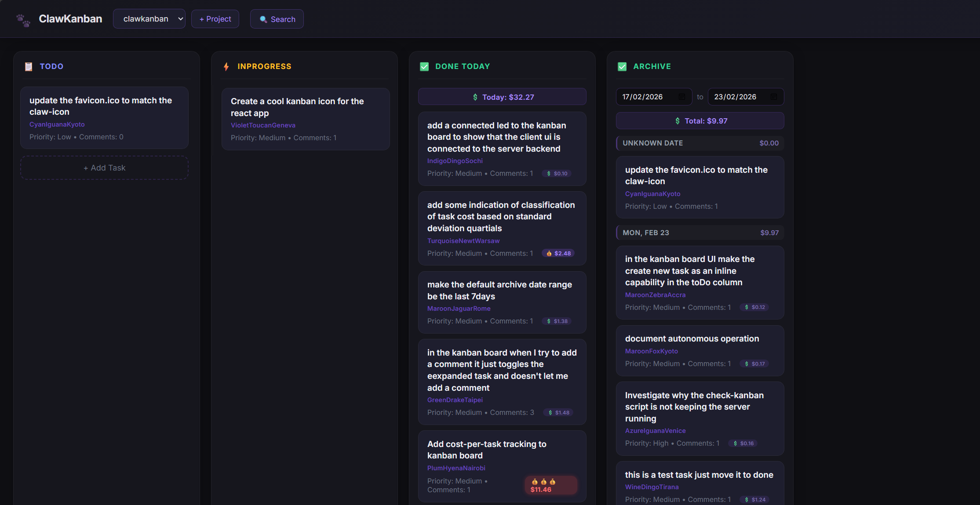Image resolution: width=980 pixels, height=505 pixels.
Task: Click the $0.12 cost badge
Action: coord(754,307)
